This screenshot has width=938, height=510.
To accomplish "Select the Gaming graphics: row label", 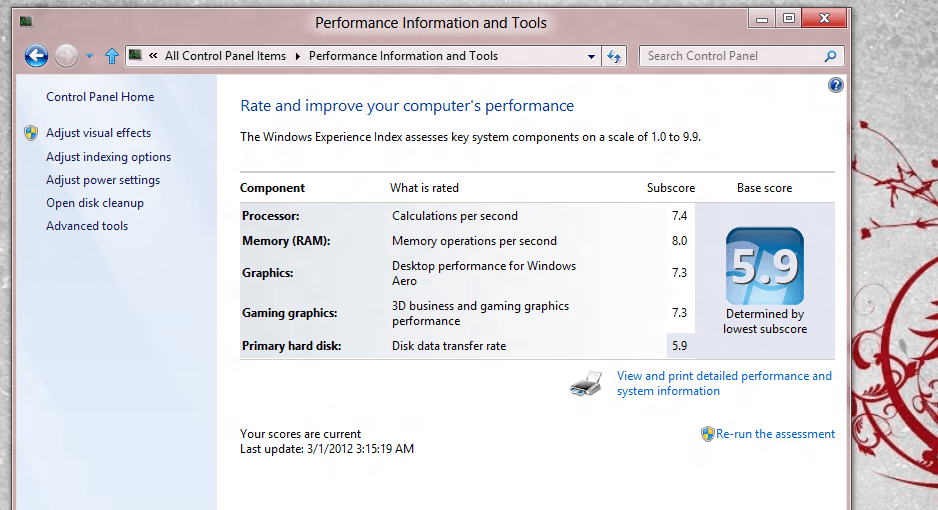I will point(290,313).
